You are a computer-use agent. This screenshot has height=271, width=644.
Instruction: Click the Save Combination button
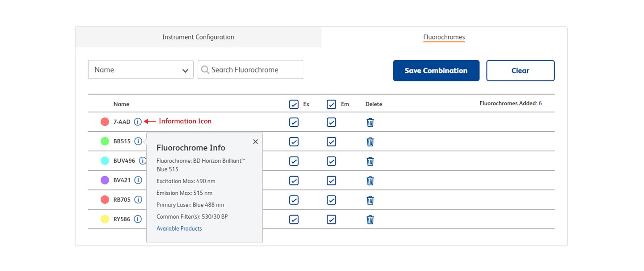coord(436,71)
